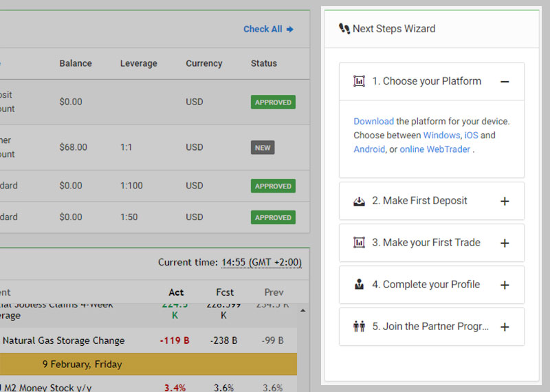Follow the Windows platform link

click(x=441, y=135)
